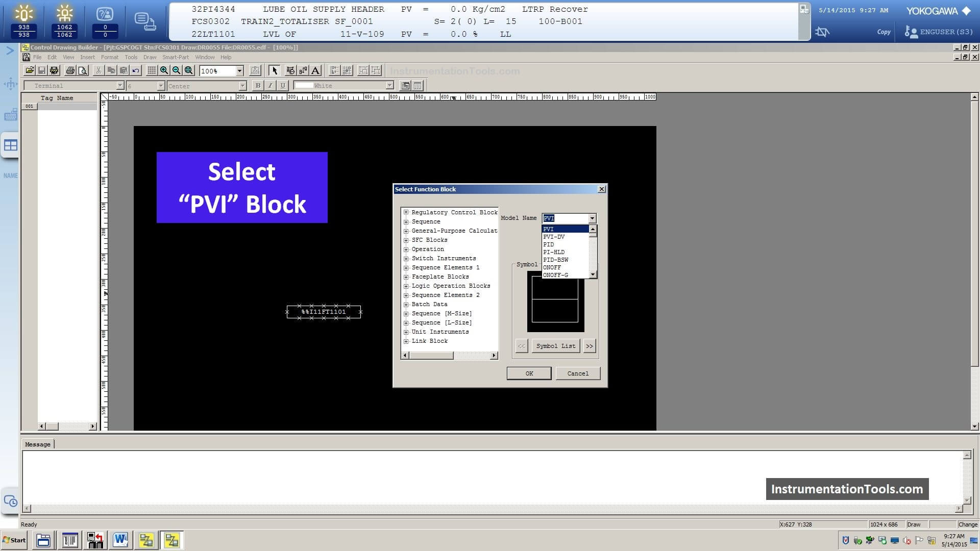Open the Terminal style dropdown
Image resolution: width=980 pixels, height=551 pixels.
[120, 86]
